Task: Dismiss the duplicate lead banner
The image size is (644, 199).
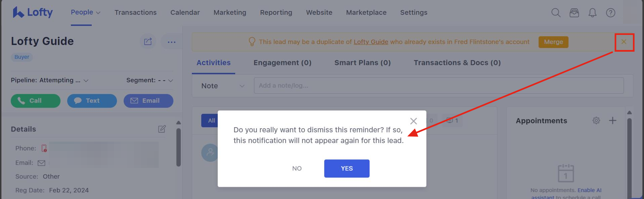Action: [x=624, y=42]
